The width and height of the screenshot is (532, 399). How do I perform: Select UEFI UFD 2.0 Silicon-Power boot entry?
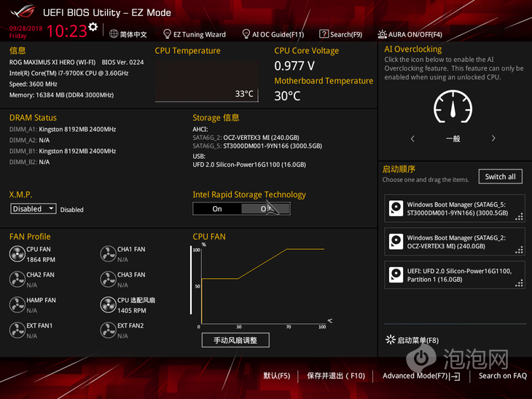455,275
